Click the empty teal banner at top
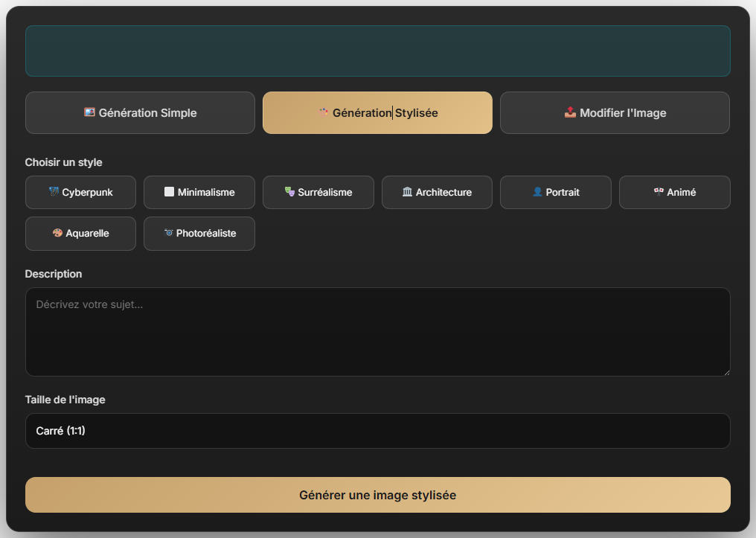756x538 pixels. click(377, 51)
